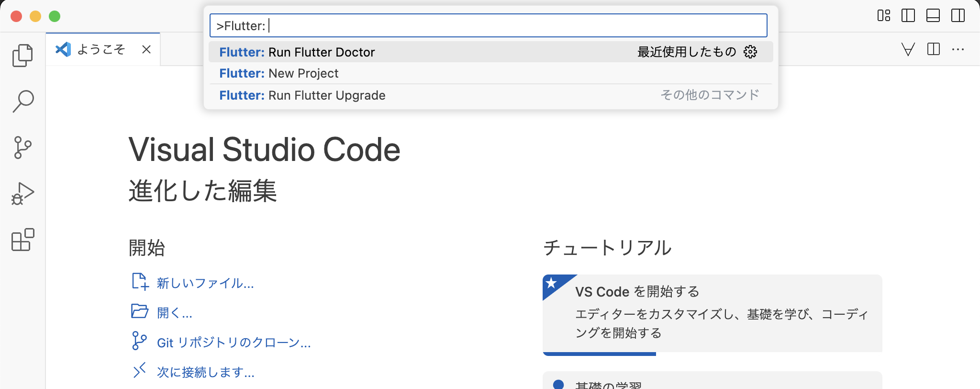
Task: Open the Extensions view
Action: (x=22, y=240)
